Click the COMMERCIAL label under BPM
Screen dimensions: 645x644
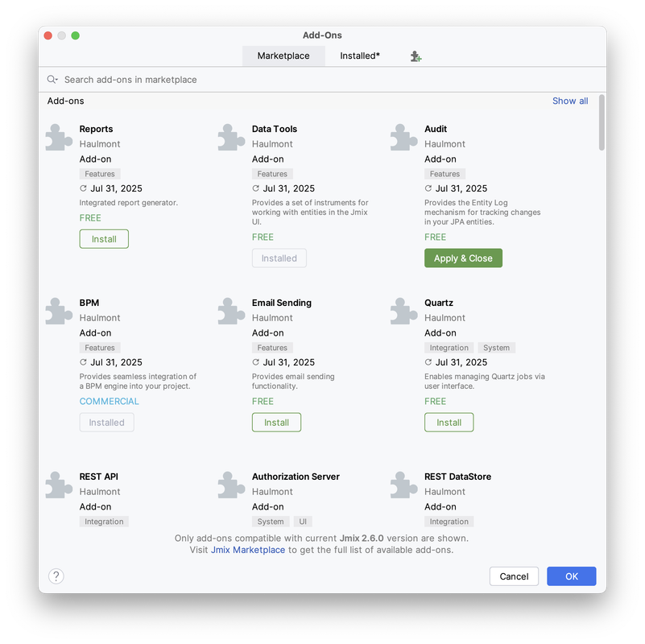[109, 402]
